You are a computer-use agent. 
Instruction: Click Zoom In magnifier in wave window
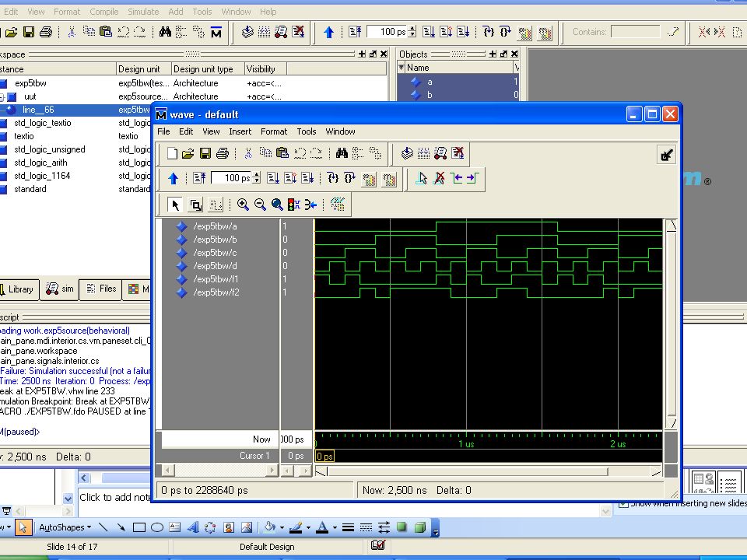[x=243, y=205]
